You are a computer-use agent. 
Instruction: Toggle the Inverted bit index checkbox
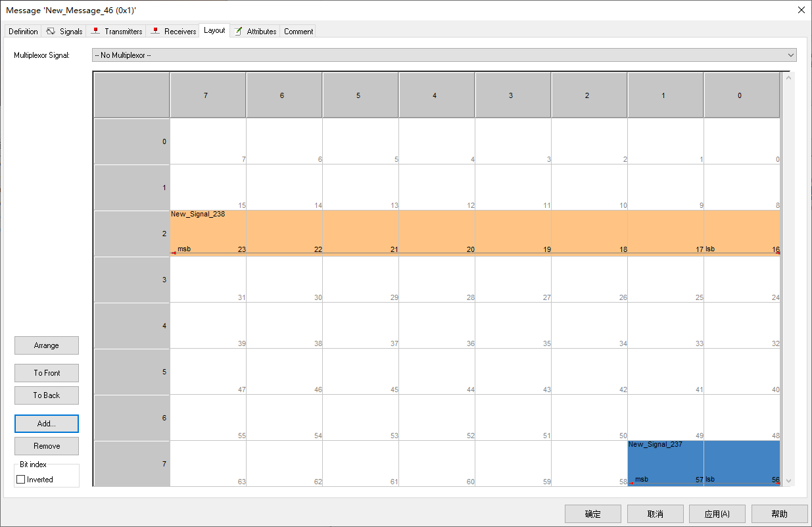tap(20, 480)
